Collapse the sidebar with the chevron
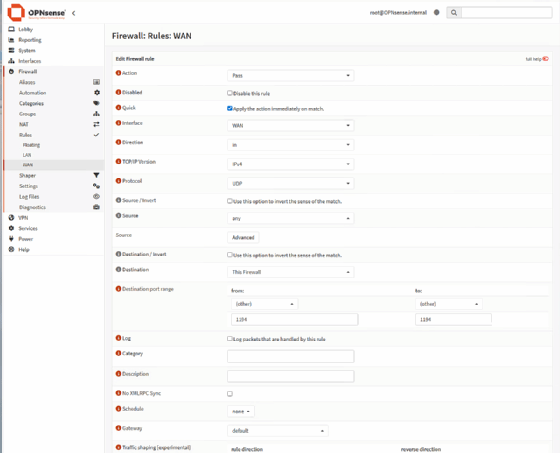This screenshot has width=560, height=453. pos(74,13)
